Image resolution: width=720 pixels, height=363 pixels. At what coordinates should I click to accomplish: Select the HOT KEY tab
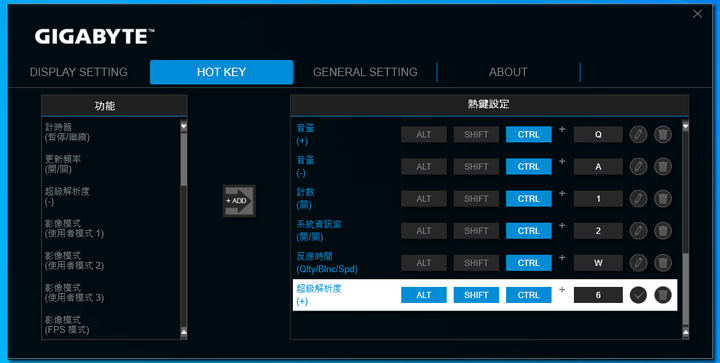pos(221,72)
